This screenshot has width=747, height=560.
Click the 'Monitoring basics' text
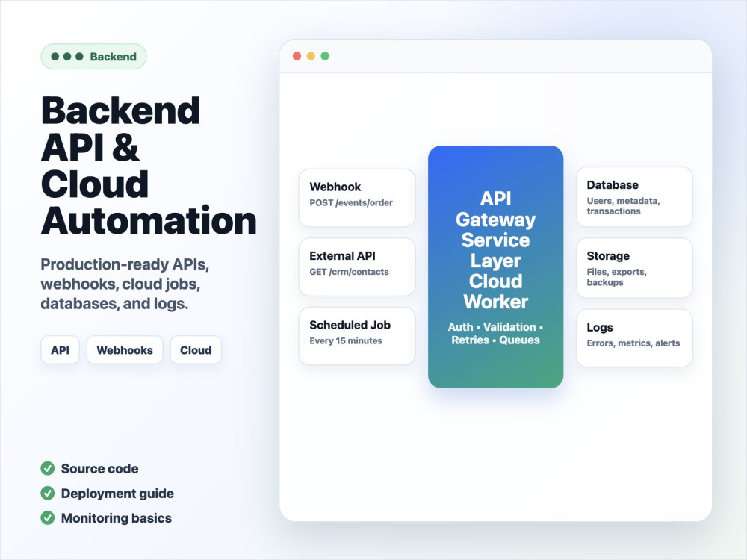(117, 518)
